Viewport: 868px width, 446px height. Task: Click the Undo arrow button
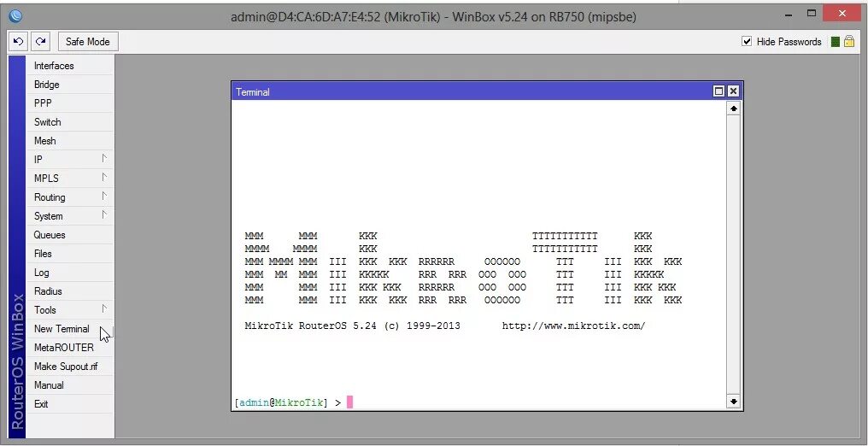click(18, 42)
